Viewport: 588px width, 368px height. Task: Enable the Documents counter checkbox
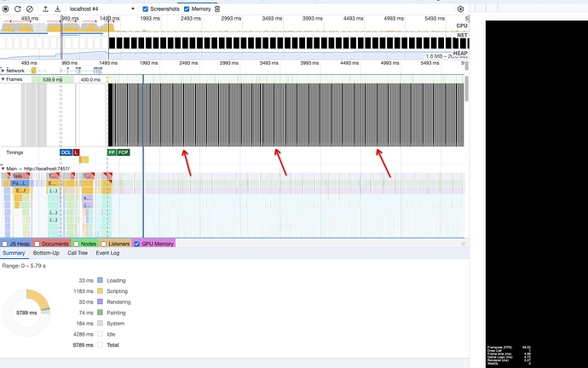[37, 244]
